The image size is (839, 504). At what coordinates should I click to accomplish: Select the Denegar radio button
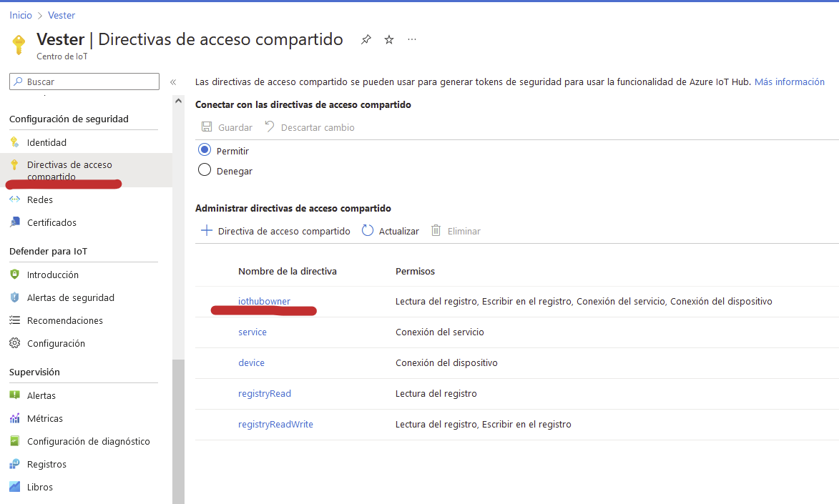click(x=205, y=169)
